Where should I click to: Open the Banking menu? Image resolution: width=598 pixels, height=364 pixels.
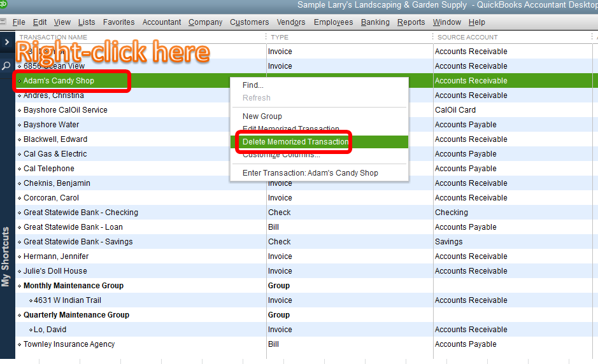click(375, 22)
